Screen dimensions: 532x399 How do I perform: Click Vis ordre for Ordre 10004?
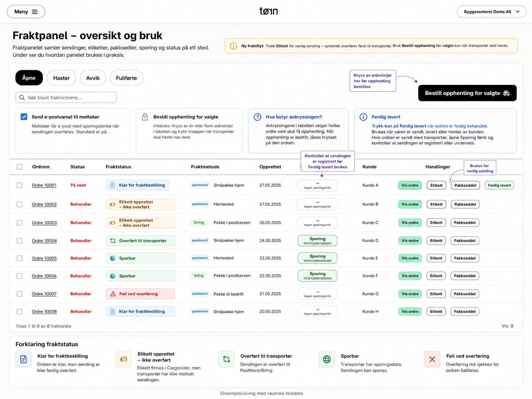click(x=410, y=241)
